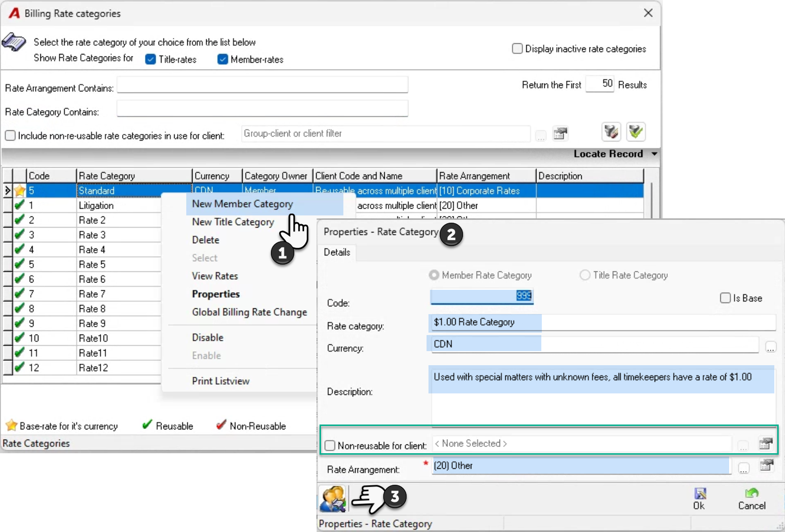Click the printer icon at top left of dialog
This screenshot has width=785, height=532.
point(14,42)
